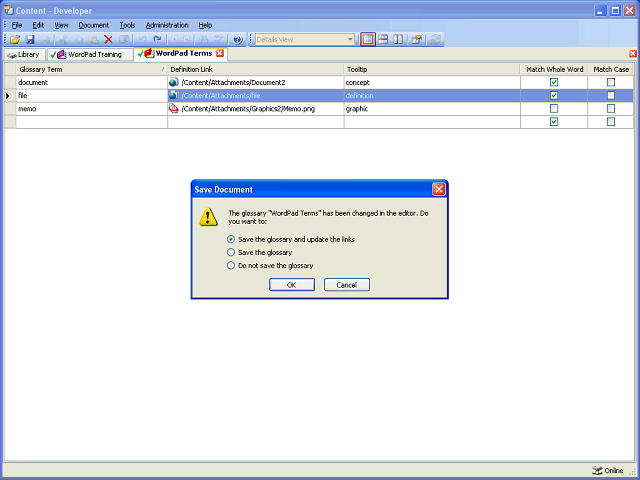
Task: Toggle Match Whole Word for document row
Action: click(554, 82)
